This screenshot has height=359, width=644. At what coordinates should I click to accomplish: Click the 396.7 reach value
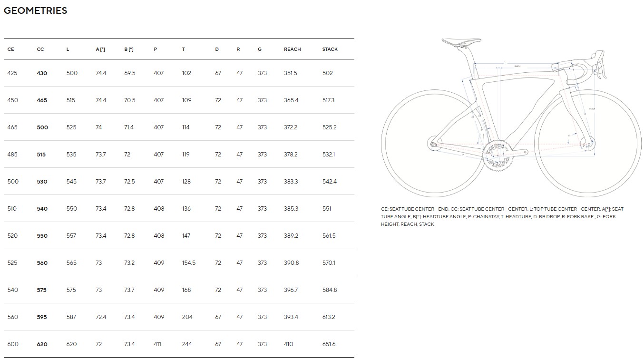tap(291, 290)
